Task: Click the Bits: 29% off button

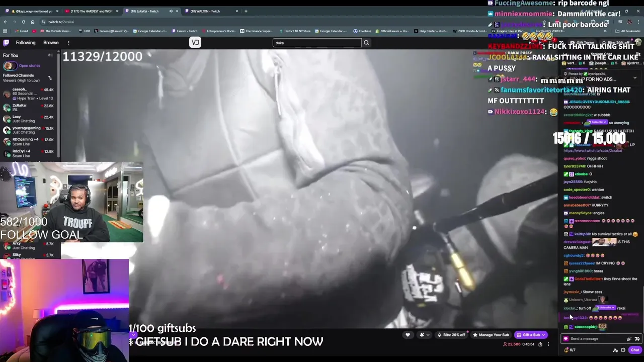Action: 451,335
